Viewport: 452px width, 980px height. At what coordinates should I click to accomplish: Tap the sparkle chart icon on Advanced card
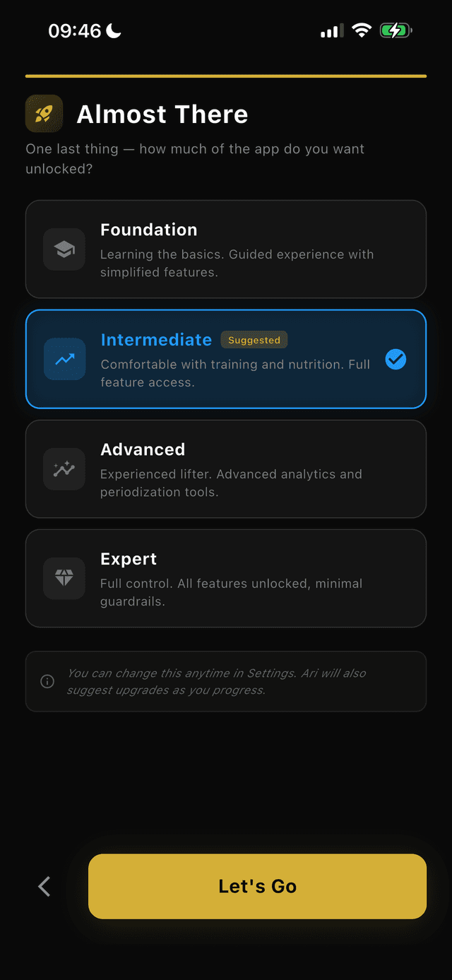tap(64, 468)
